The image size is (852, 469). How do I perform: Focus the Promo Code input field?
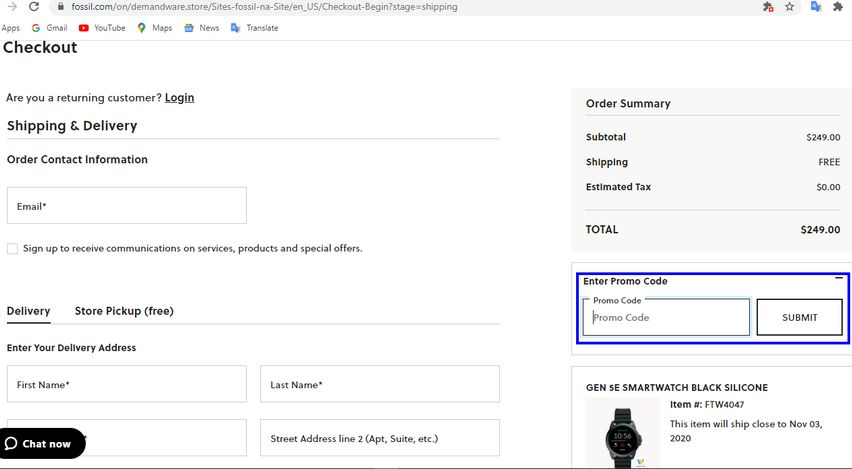(666, 317)
